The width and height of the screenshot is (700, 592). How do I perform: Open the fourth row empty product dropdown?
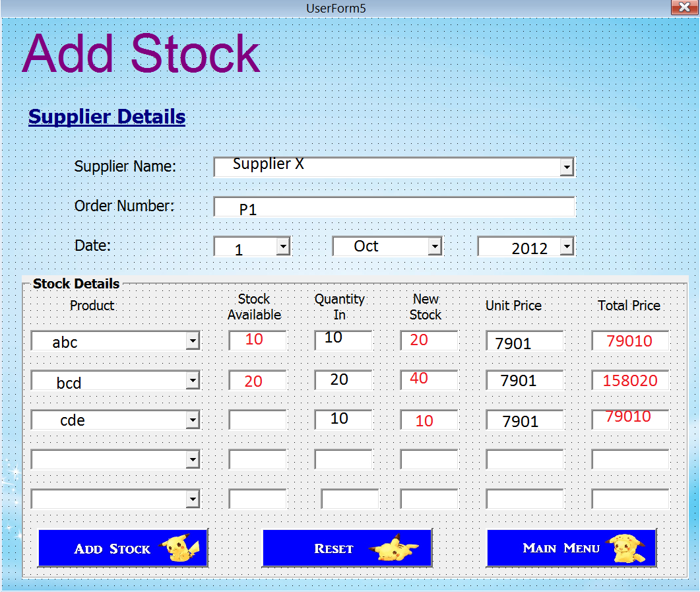[x=193, y=459]
